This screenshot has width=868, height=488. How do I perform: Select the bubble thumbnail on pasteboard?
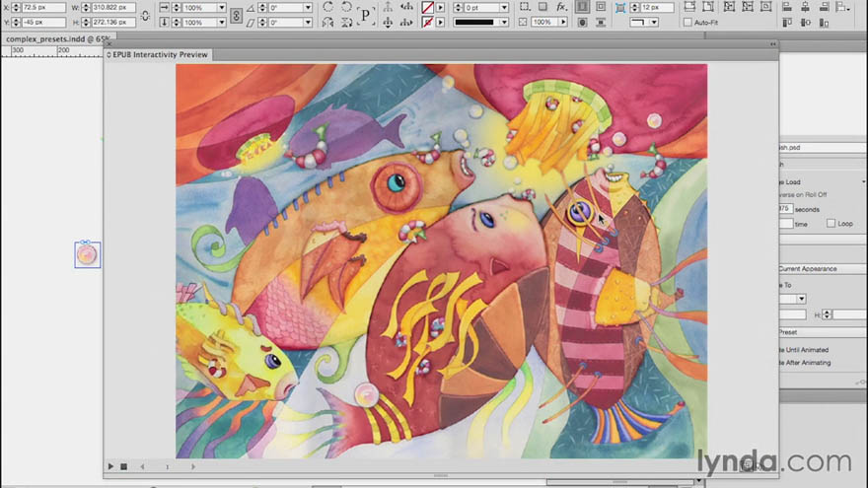(88, 254)
